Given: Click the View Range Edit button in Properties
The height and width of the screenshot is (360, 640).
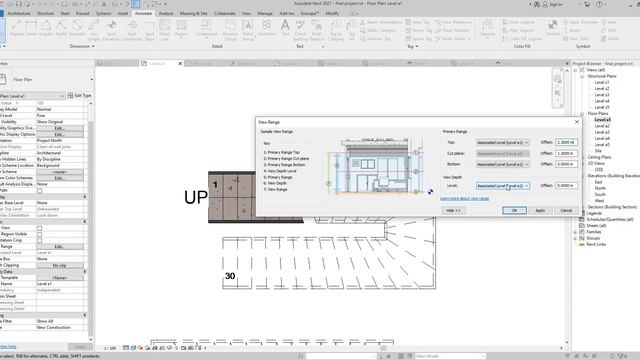Looking at the screenshot, I should pos(60,247).
